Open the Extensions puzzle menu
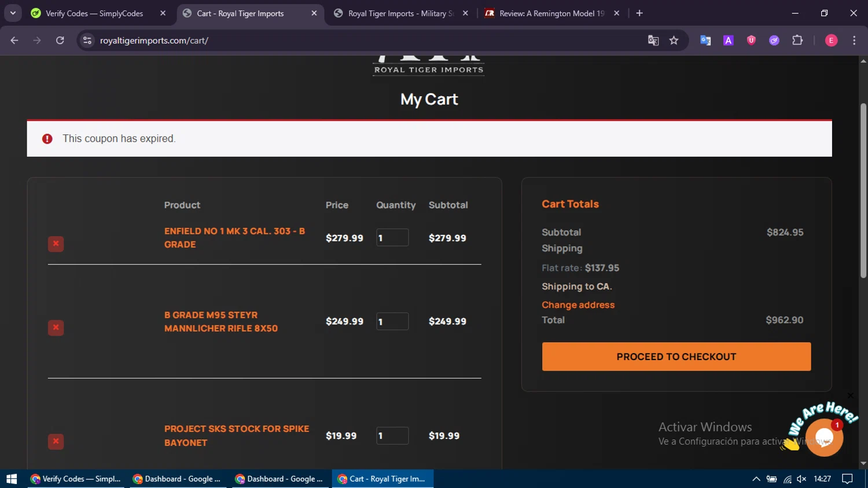 click(797, 41)
